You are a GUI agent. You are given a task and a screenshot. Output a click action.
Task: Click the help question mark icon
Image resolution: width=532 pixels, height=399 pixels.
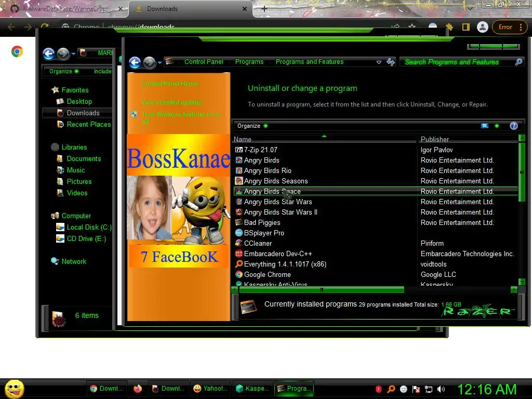coord(514,126)
